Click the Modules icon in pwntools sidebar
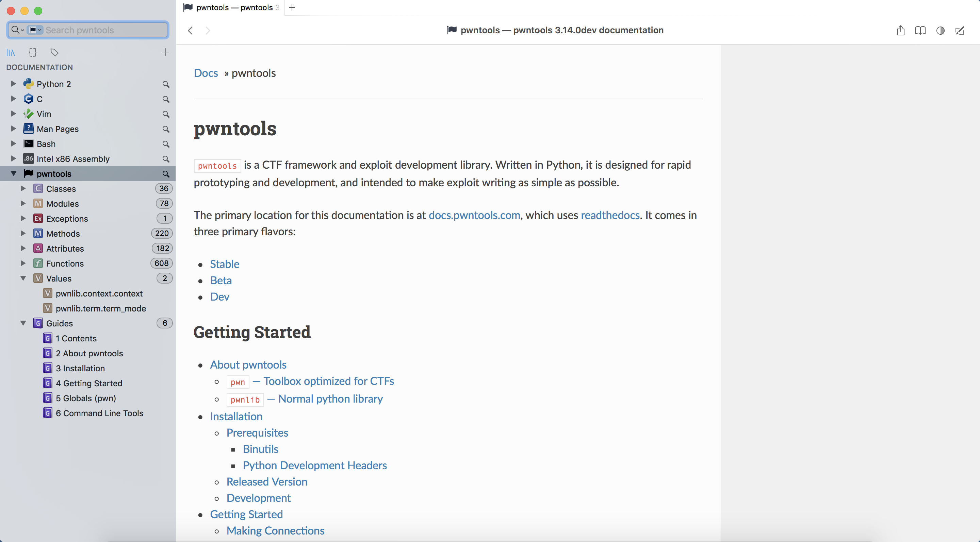980x542 pixels. (37, 204)
